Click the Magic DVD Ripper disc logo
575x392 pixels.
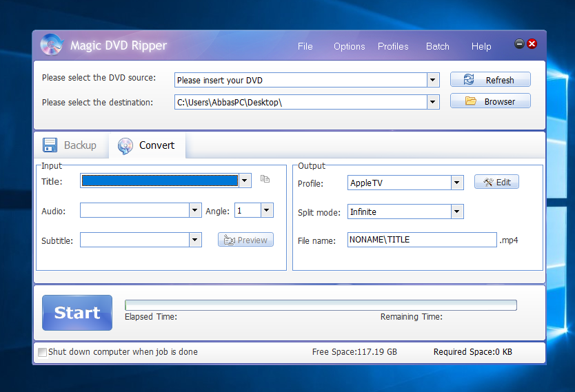point(52,45)
